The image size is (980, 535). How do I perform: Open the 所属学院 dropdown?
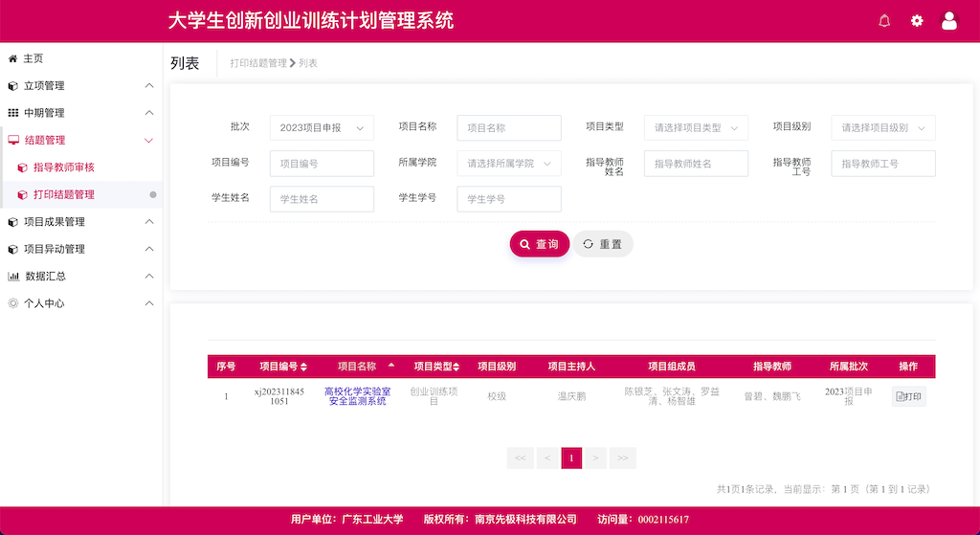pos(508,164)
